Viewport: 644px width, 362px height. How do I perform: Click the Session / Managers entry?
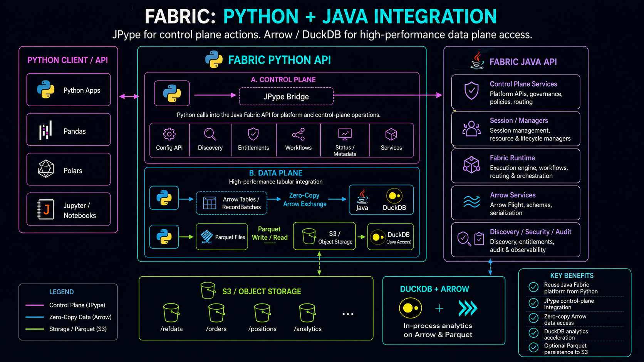click(x=516, y=129)
